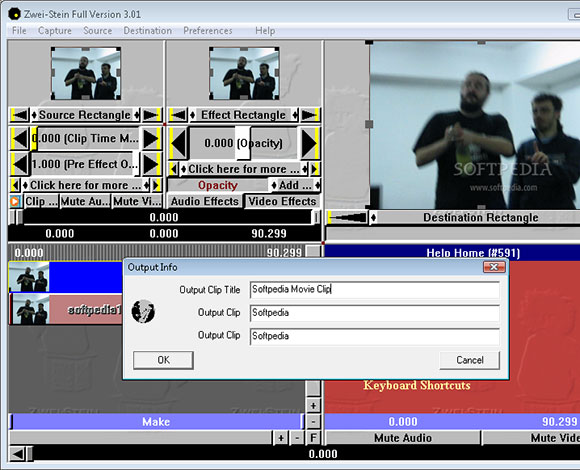Screen dimensions: 580x470
Task: Click the Clip Time slider field
Action: click(x=85, y=139)
